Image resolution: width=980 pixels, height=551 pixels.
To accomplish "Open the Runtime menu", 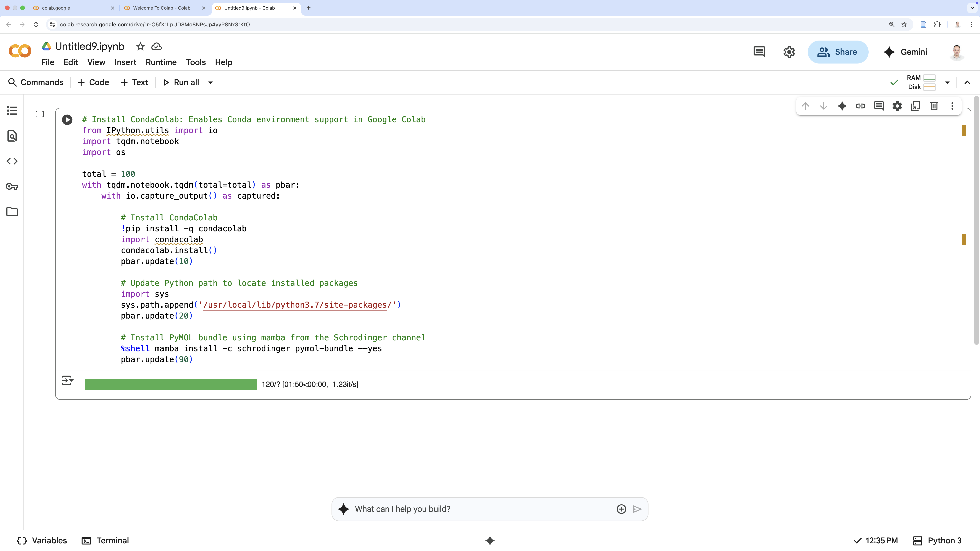I will 161,62.
